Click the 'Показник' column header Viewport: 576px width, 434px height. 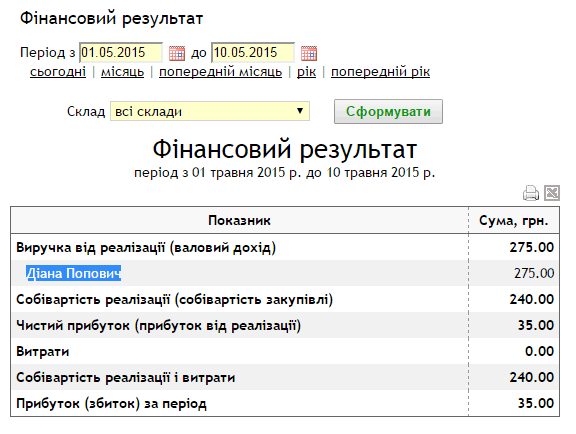click(x=239, y=220)
